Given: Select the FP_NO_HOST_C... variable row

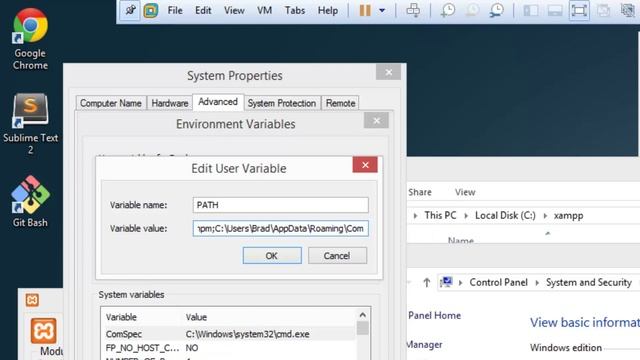Looking at the screenshot, I should (x=229, y=348).
